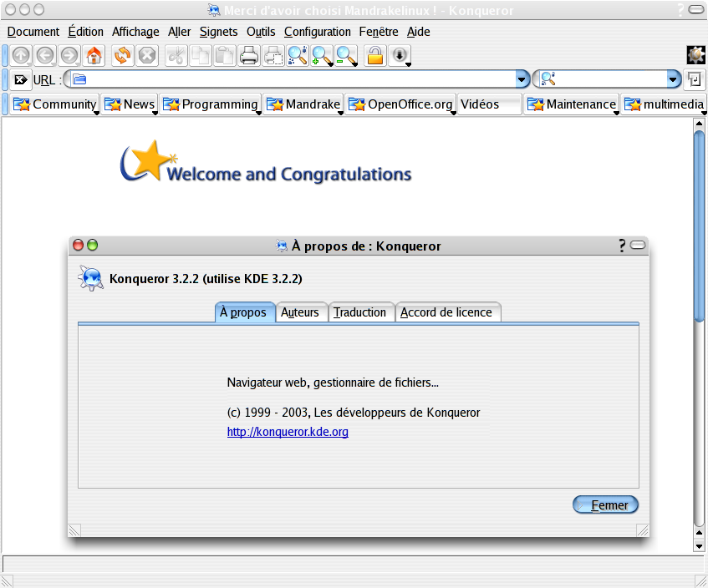Click the red close button of the About dialog

click(78, 245)
